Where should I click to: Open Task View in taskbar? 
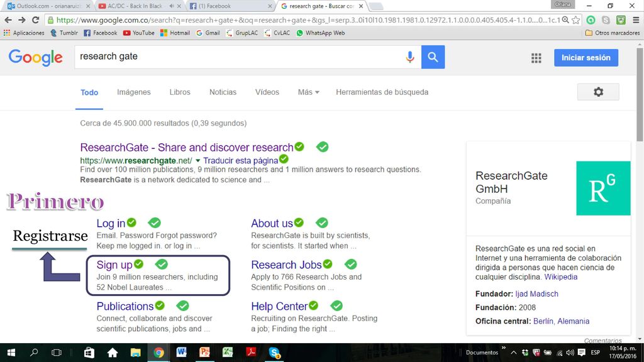[x=56, y=353]
